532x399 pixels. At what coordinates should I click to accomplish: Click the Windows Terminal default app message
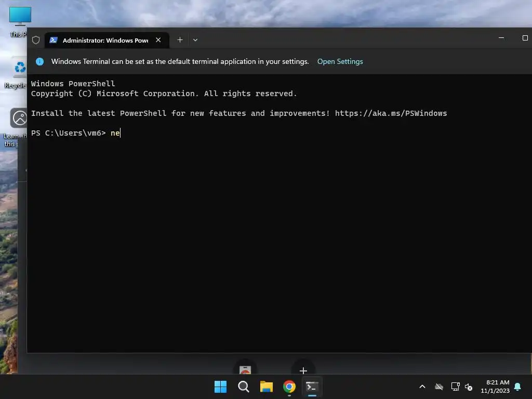point(180,61)
